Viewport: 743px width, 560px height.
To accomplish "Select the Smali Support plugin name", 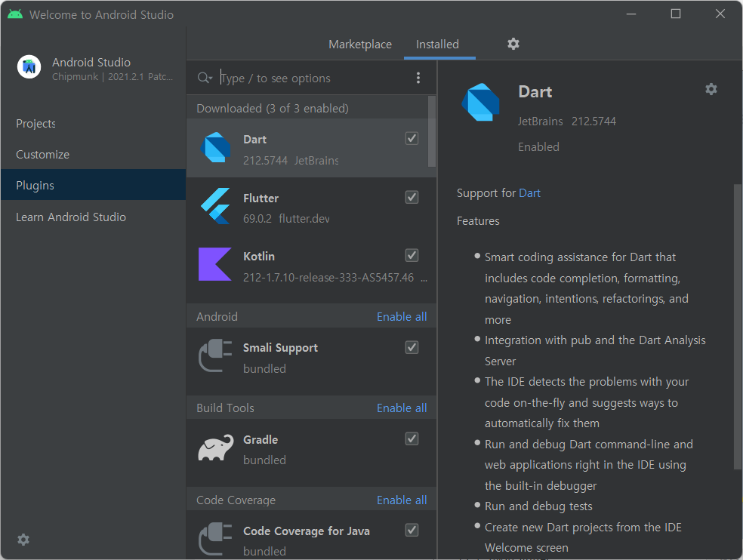I will [280, 348].
